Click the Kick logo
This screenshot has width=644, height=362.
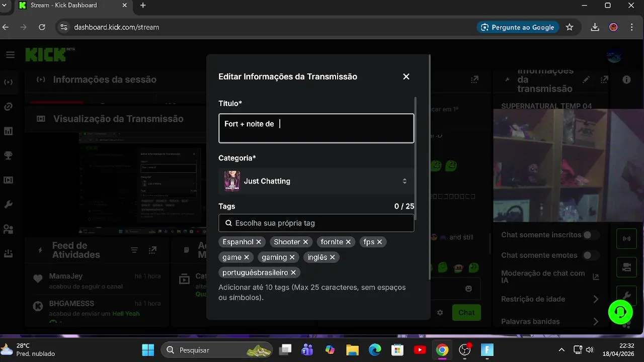tap(46, 54)
